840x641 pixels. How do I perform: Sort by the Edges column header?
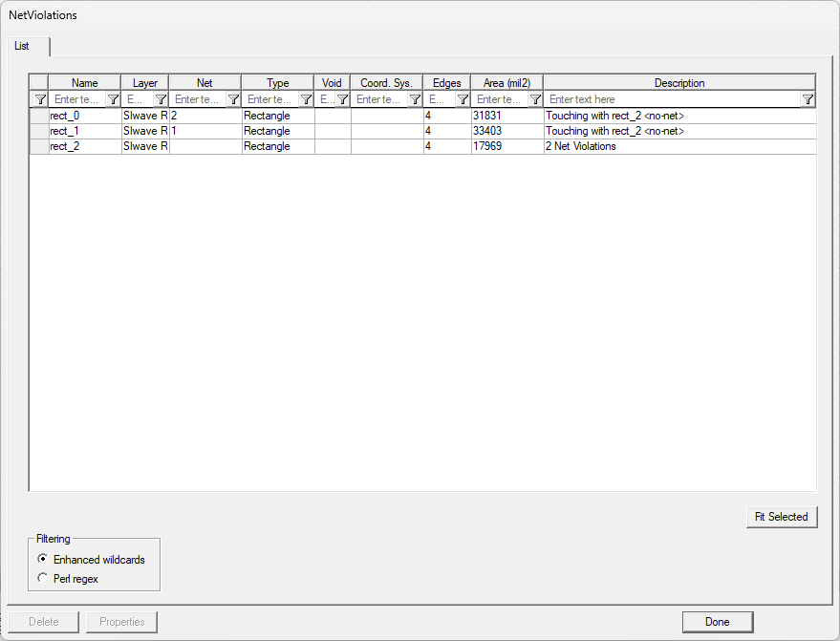pyautogui.click(x=447, y=83)
